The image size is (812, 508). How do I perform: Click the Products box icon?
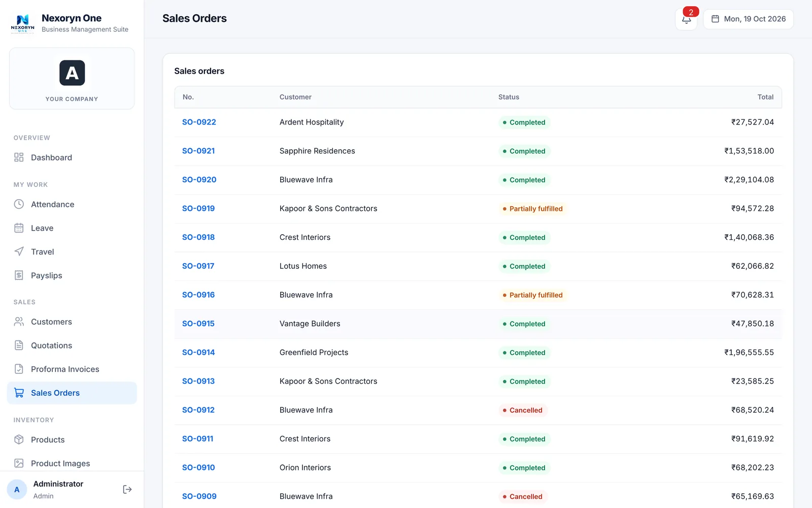(19, 439)
